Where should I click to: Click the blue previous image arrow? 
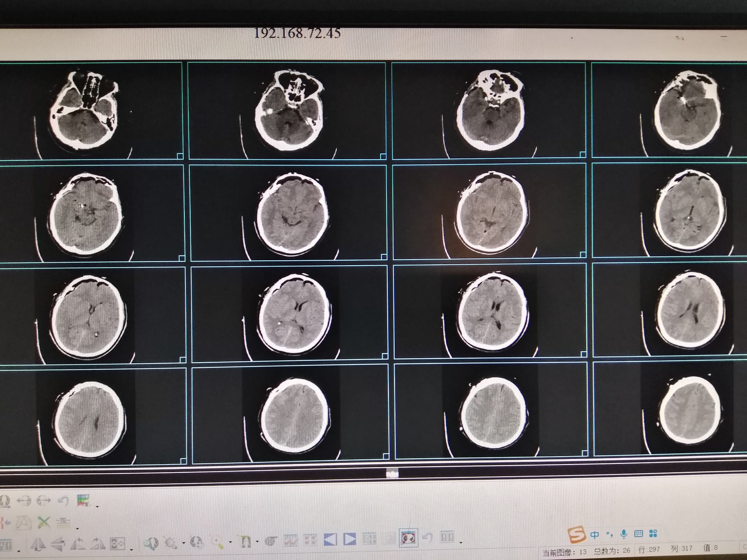pos(330,539)
